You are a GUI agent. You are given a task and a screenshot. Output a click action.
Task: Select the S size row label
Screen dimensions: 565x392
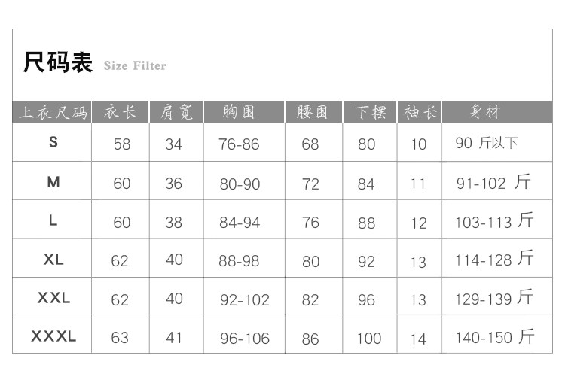[53, 141]
